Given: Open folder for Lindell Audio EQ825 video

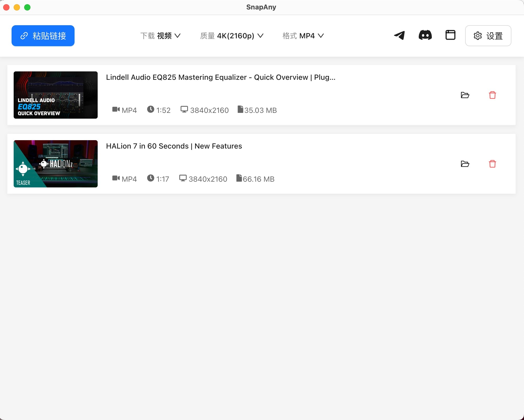Looking at the screenshot, I should tap(465, 95).
